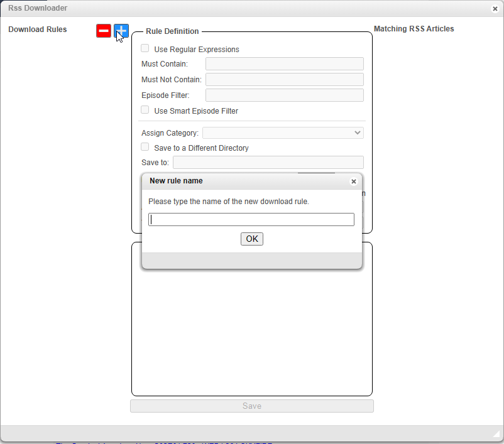504x444 pixels.
Task: Focus the new rule name text field
Action: [251, 219]
